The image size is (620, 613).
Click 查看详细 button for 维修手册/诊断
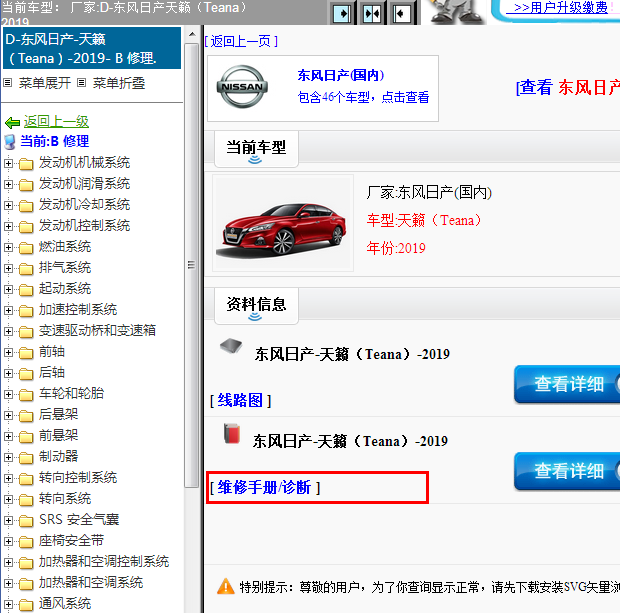coord(567,471)
